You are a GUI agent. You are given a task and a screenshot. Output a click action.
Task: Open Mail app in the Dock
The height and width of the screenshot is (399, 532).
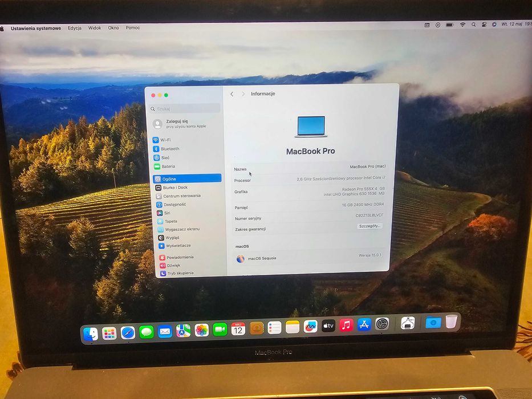coord(165,331)
